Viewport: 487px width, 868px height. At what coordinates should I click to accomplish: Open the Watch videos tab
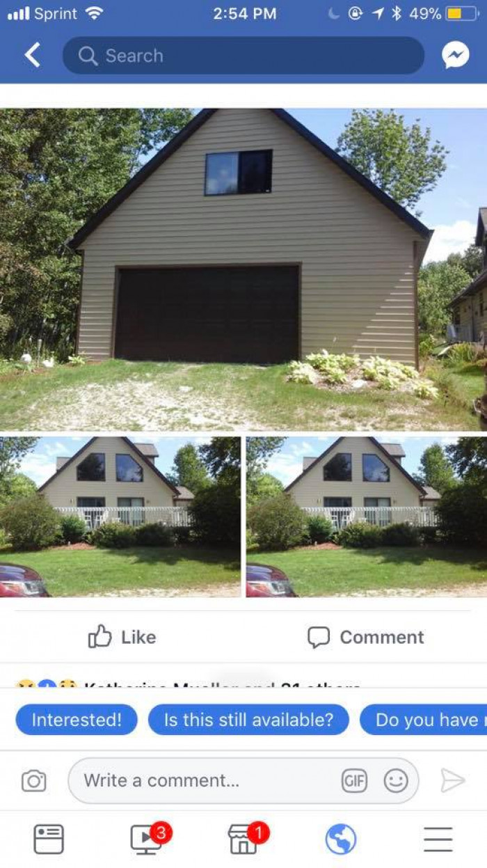[147, 839]
